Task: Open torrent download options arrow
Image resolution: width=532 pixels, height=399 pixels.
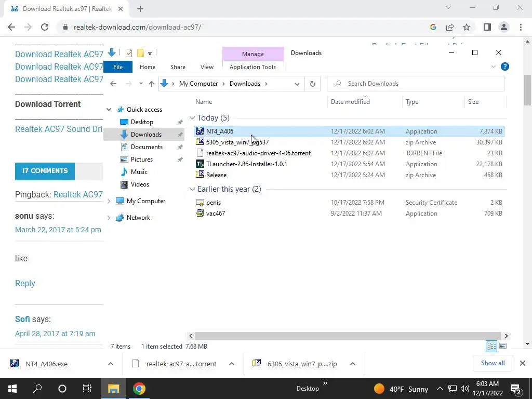Action: click(232, 364)
